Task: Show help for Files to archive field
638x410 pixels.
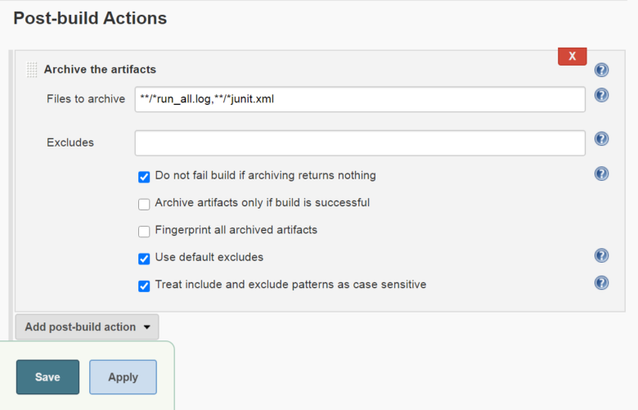Action: [602, 96]
